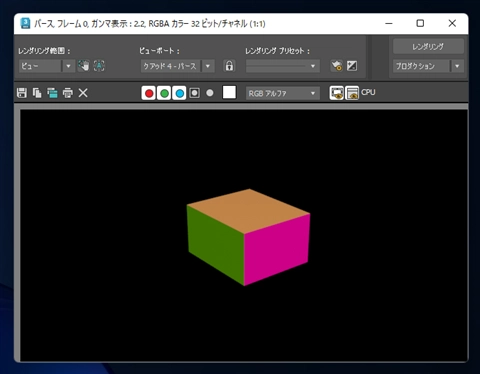Close the rendered frame window
The image size is (480, 374).
pos(452,23)
